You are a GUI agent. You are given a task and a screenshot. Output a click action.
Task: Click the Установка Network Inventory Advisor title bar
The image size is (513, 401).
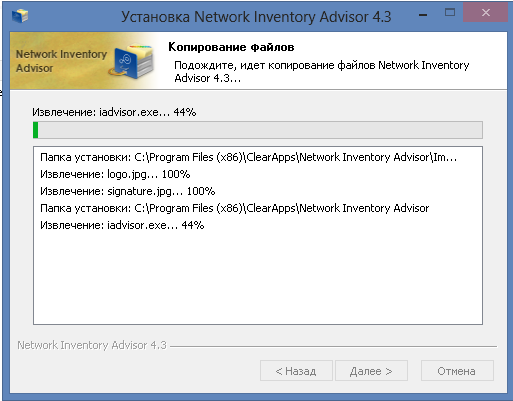(x=256, y=17)
